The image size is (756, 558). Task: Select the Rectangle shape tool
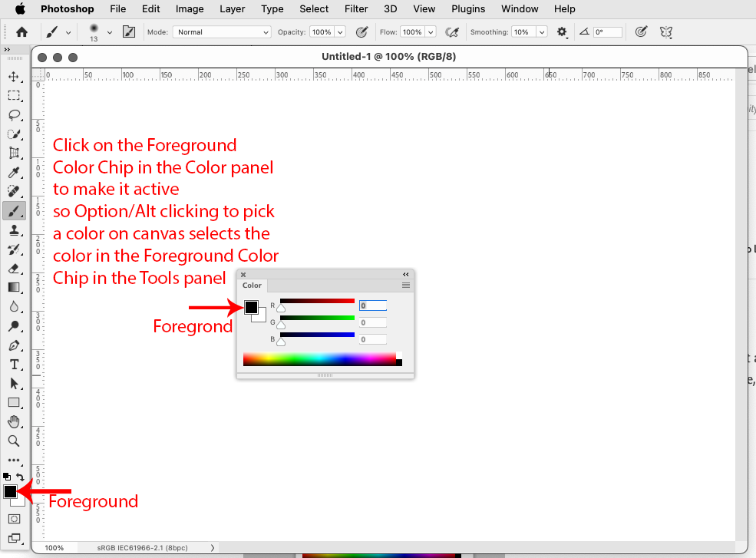click(14, 403)
